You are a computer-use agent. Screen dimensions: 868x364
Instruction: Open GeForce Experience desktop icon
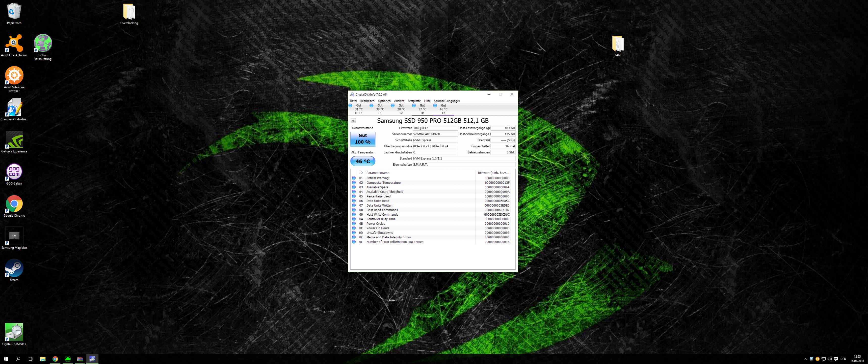coord(14,141)
